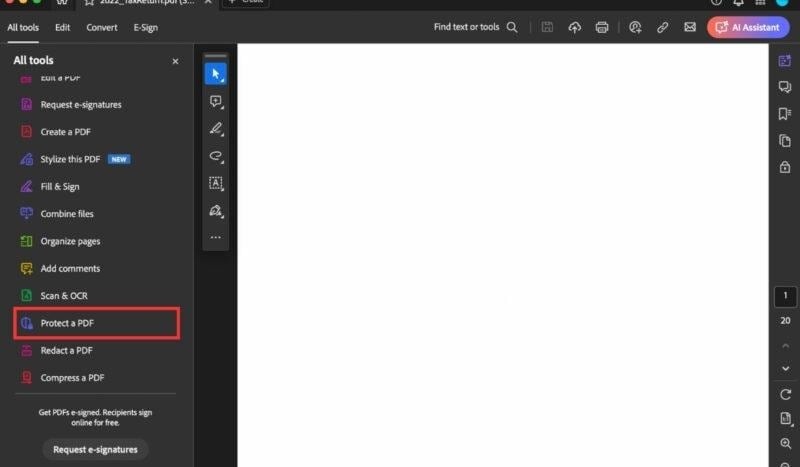Viewport: 800px width, 467px height.
Task: Save the document with floppy icon
Action: (547, 27)
